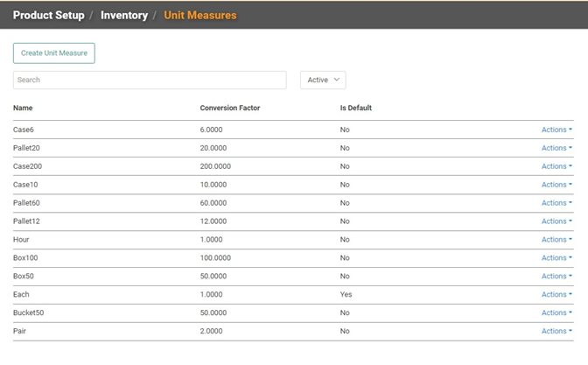Click the Conversion Factor column header
This screenshot has height=365, width=588.
click(230, 108)
